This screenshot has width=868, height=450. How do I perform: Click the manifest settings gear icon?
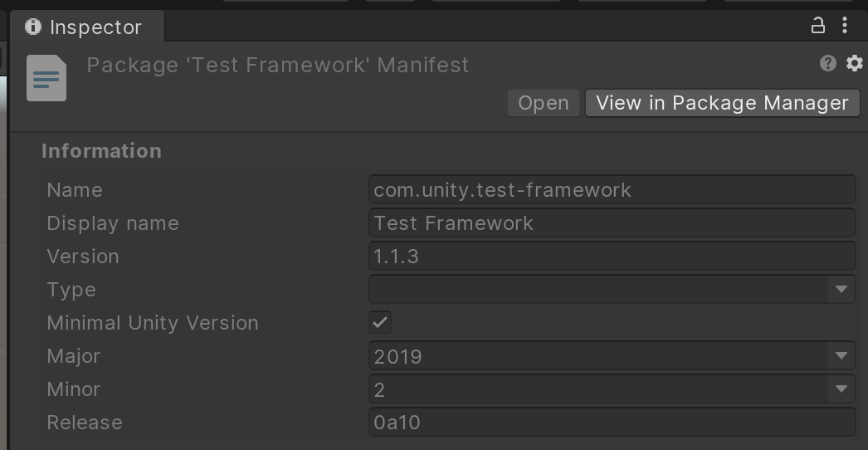click(x=854, y=63)
